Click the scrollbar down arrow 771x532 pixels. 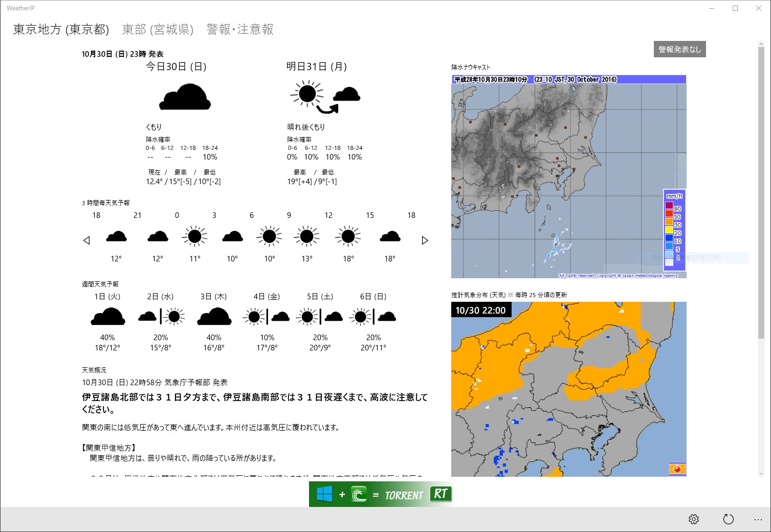coord(761,474)
